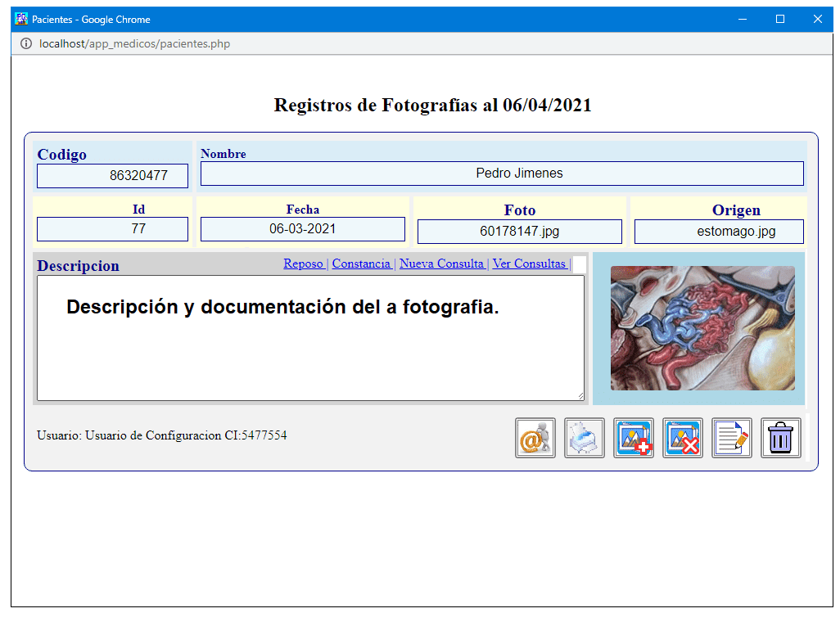
Task: Click inside the Descripcion text area
Action: [311, 338]
